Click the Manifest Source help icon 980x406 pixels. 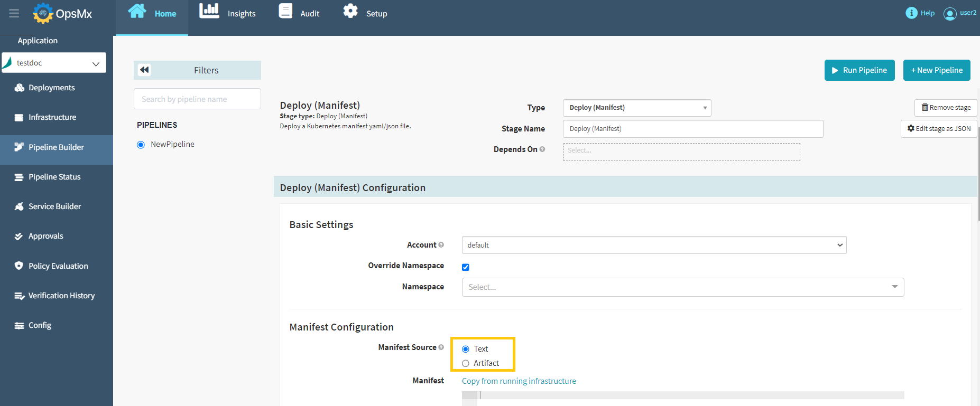[x=441, y=347]
